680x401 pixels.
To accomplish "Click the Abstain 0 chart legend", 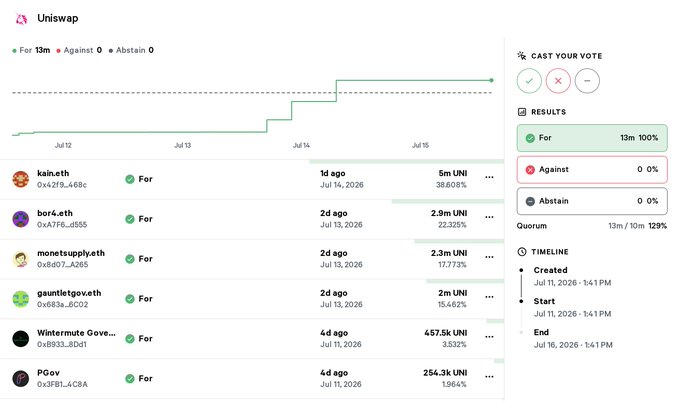I will click(131, 50).
